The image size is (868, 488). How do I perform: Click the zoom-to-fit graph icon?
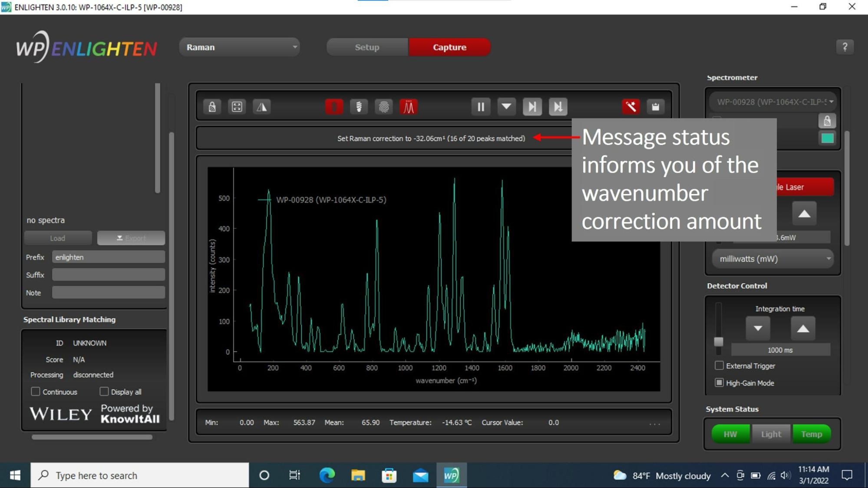coord(237,107)
